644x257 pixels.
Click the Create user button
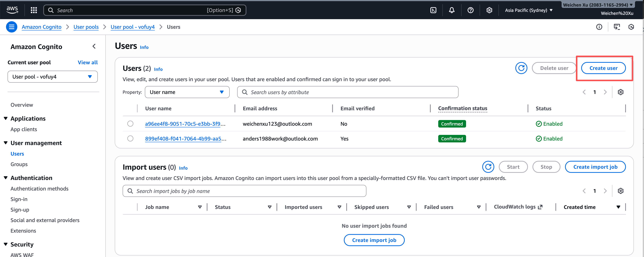tap(603, 68)
